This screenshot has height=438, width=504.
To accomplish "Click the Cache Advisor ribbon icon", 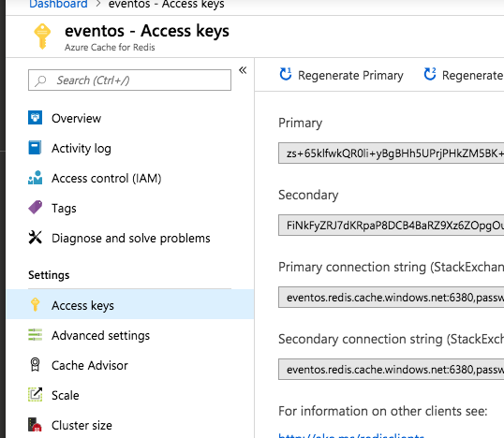I will tap(35, 365).
